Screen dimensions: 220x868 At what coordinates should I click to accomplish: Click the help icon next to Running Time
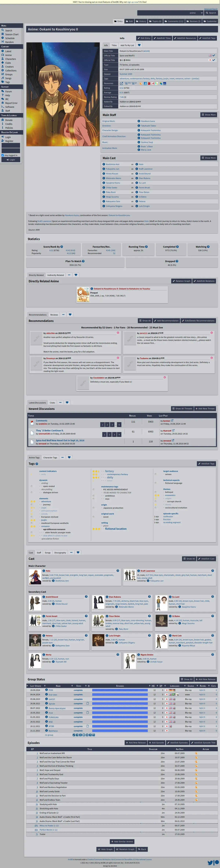(x=146, y=247)
